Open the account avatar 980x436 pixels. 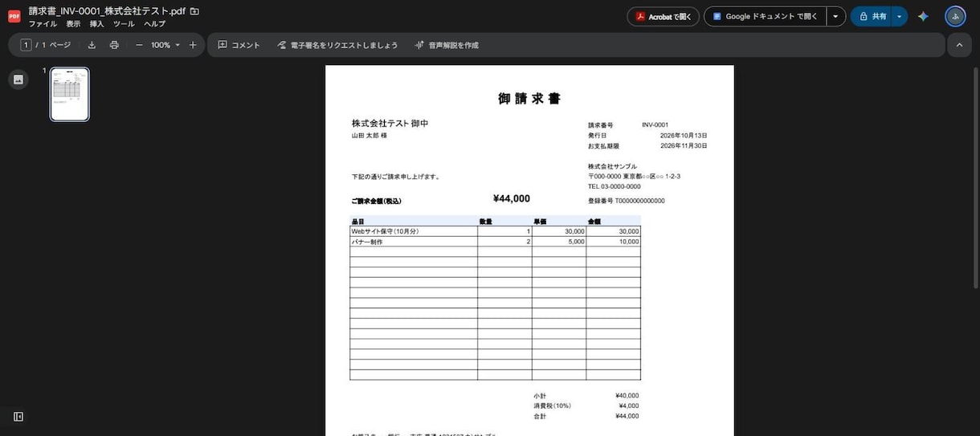point(955,16)
